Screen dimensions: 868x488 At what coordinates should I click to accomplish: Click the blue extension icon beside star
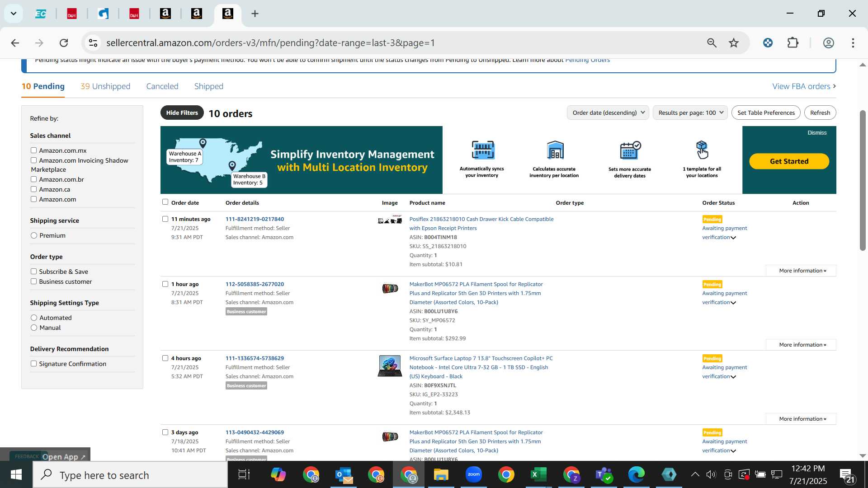(x=768, y=43)
